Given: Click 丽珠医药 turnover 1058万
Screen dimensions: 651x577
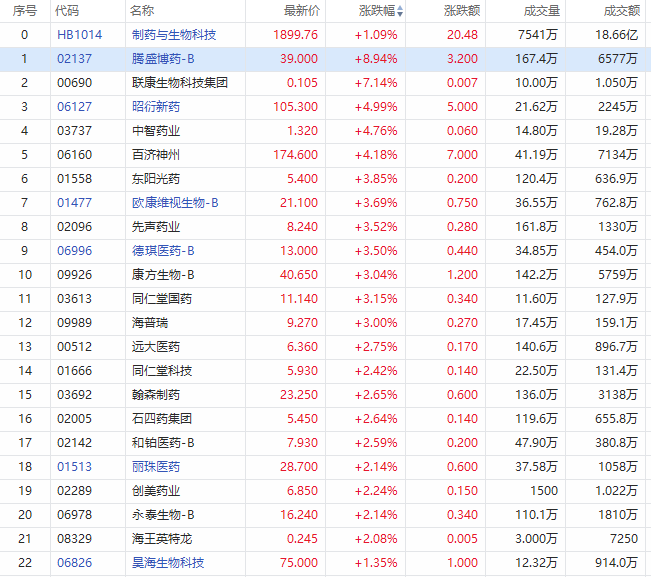Looking at the screenshot, I should coord(618,467).
